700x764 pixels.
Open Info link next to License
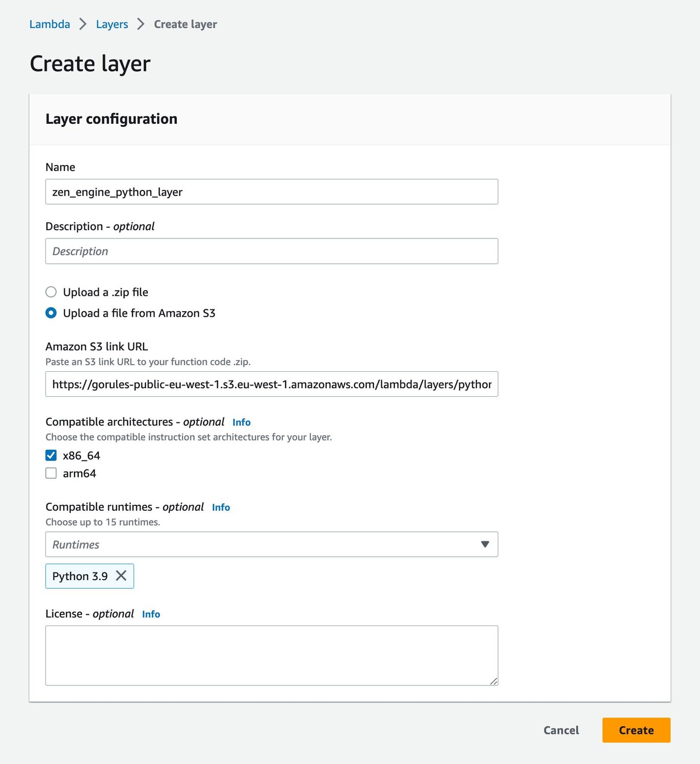point(151,614)
